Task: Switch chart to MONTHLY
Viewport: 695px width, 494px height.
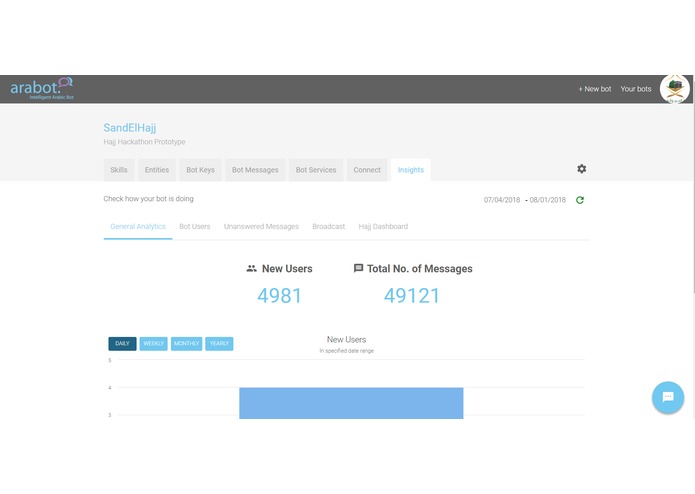Action: [x=187, y=344]
